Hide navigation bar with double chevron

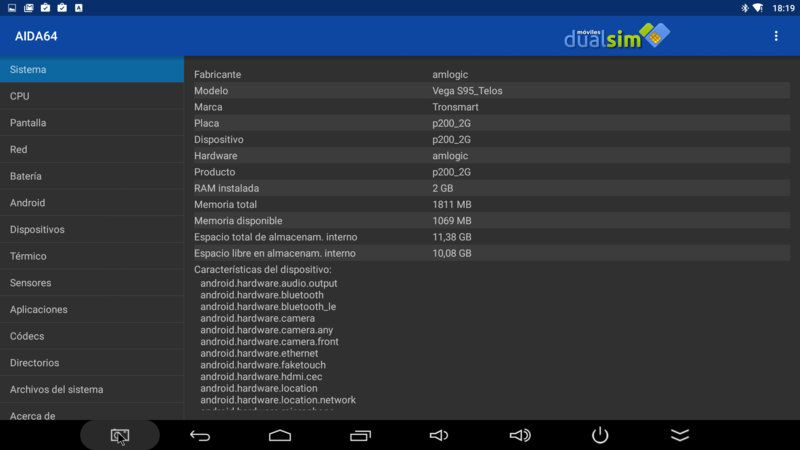pos(680,435)
